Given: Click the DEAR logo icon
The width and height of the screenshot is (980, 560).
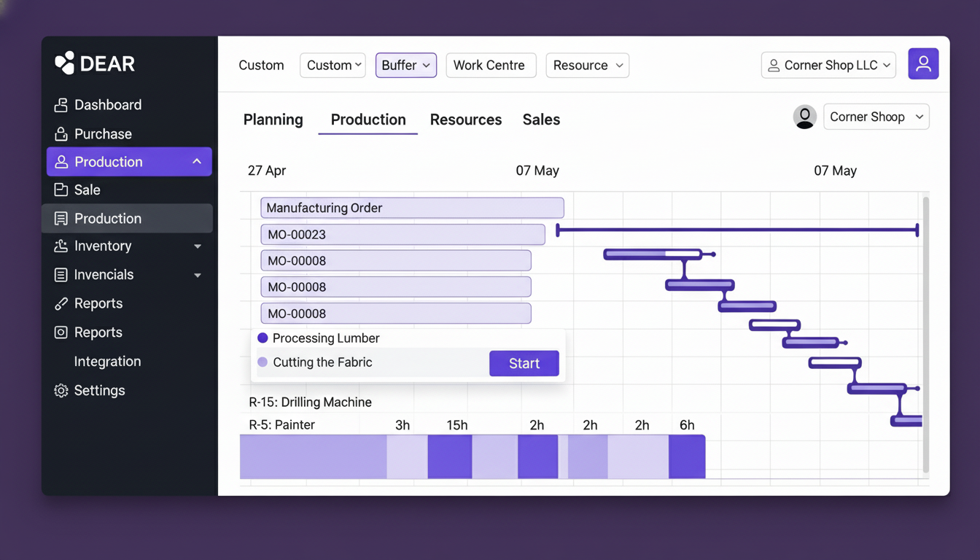Looking at the screenshot, I should (x=64, y=63).
